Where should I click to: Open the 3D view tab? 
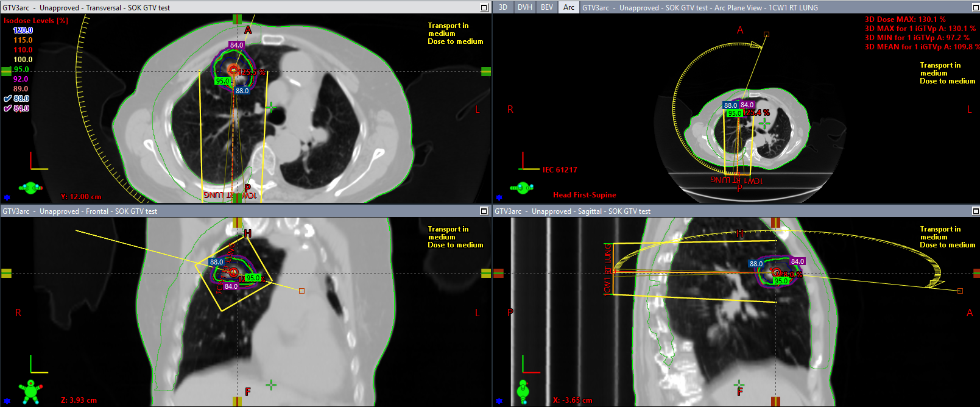click(x=503, y=7)
